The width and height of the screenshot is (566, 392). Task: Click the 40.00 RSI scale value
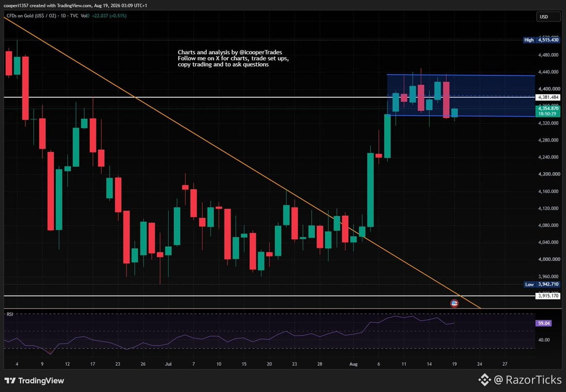point(544,340)
